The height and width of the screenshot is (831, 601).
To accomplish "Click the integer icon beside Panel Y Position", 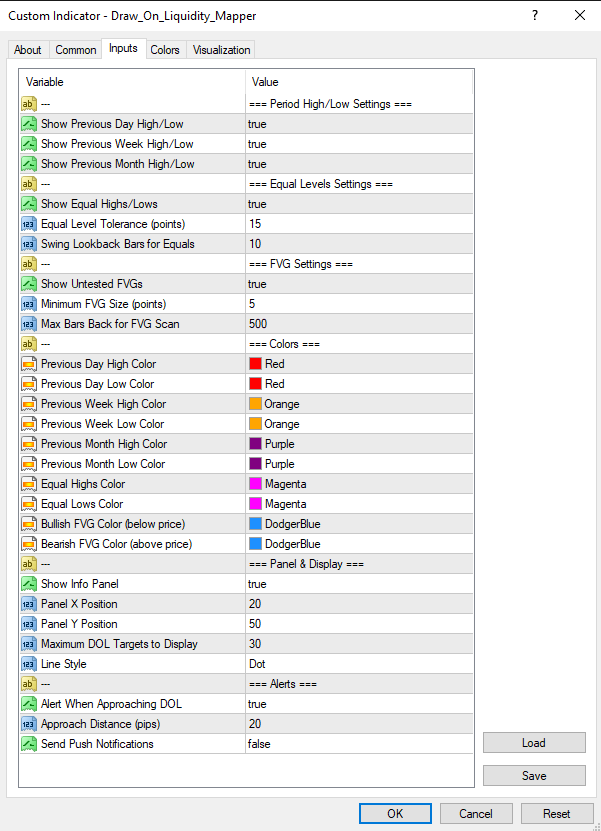I will [x=29, y=624].
